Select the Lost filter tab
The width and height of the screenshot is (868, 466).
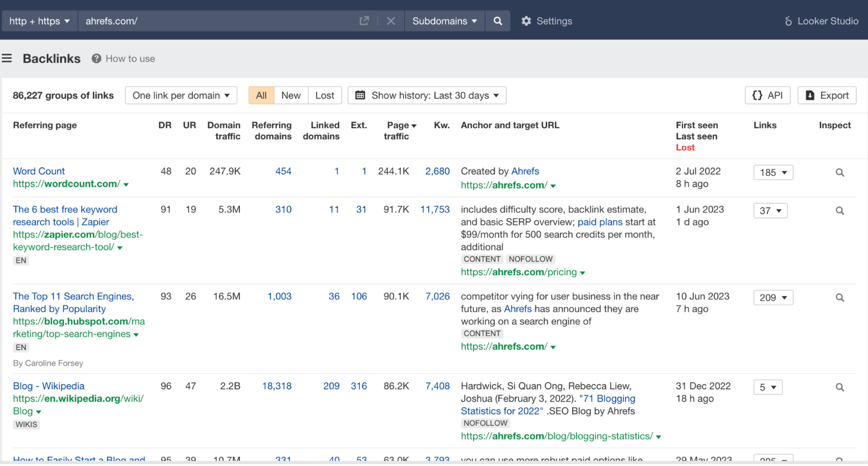click(325, 95)
